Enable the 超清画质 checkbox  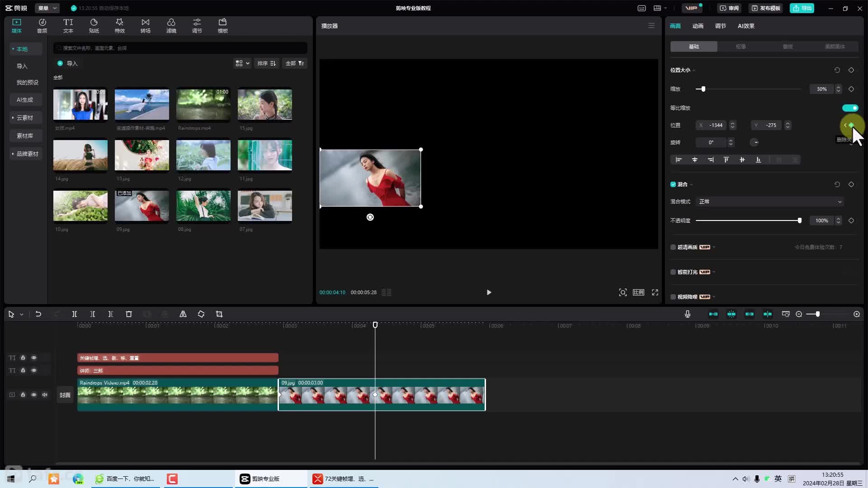point(673,247)
